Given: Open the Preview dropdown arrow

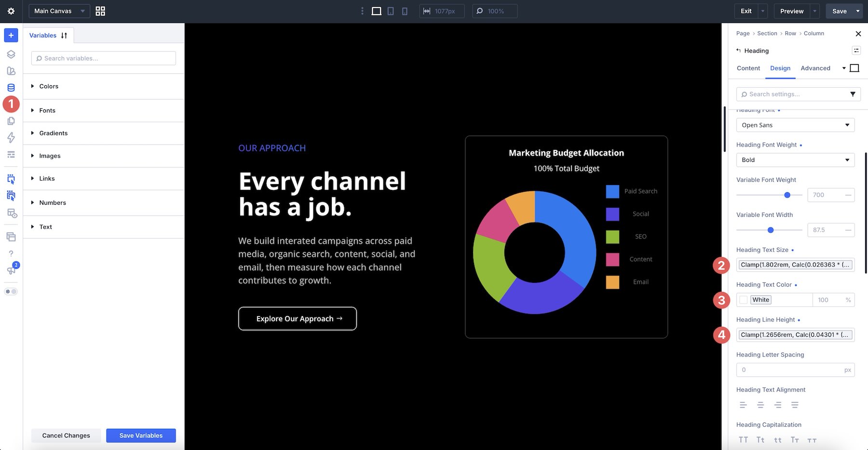Looking at the screenshot, I should click(x=814, y=11).
